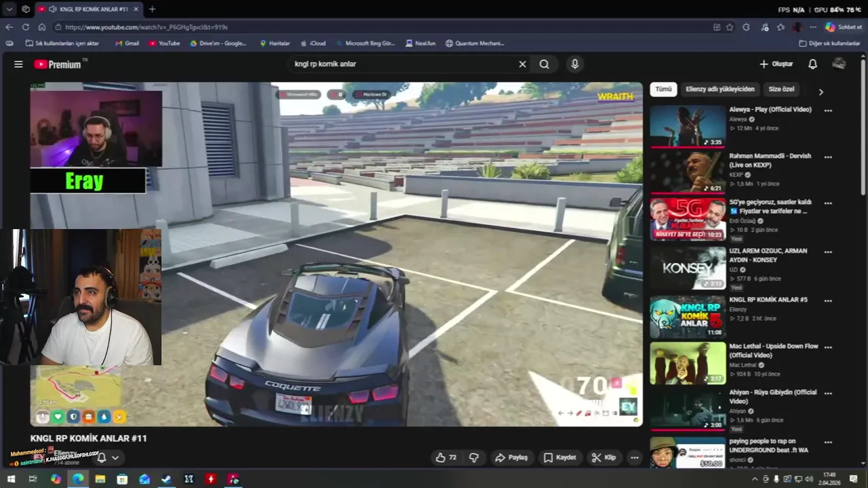Viewport: 868px width, 488px height.
Task: Open Microsoft Bing Gör... bookmark
Action: [366, 43]
